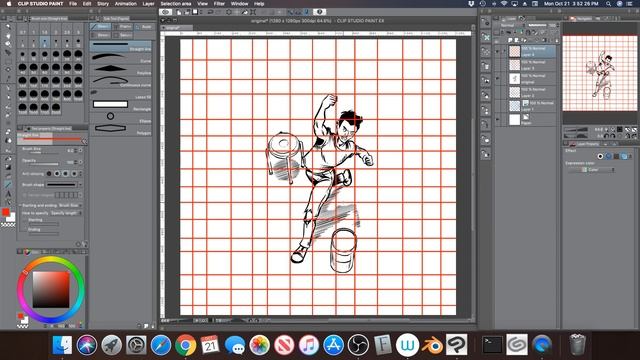Show Layer 2 using its visibility box
Screen dimensions: 640x360
click(497, 92)
